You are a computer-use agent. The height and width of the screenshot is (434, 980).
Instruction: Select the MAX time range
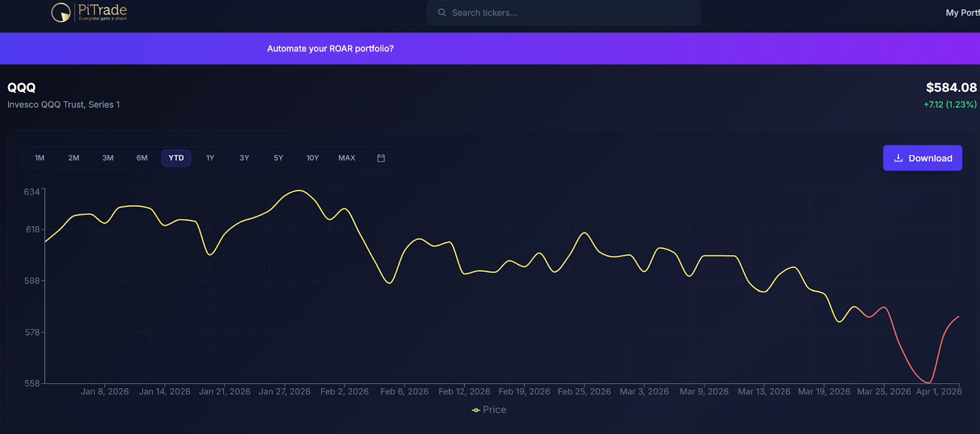tap(347, 158)
